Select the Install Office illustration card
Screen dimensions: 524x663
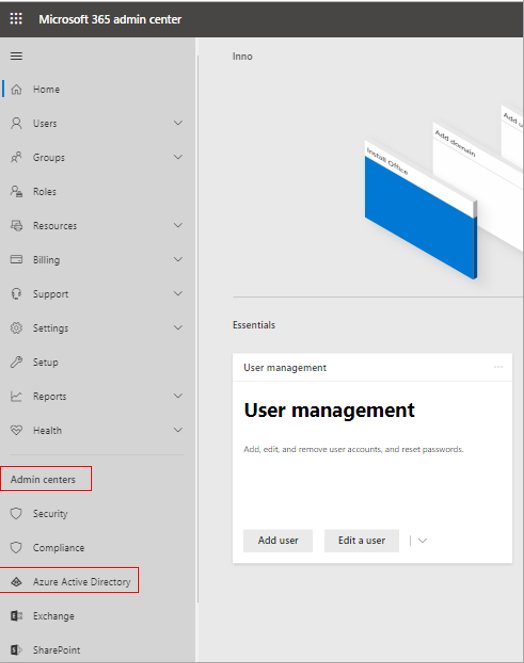(421, 210)
